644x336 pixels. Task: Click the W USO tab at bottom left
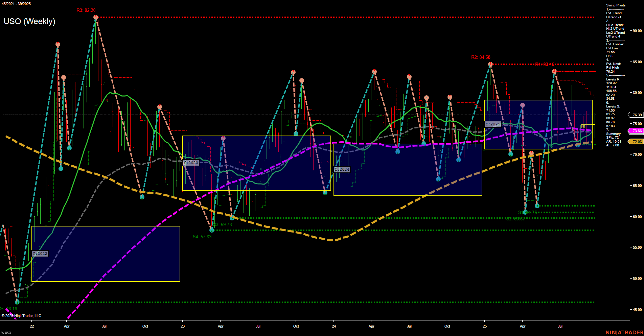7,333
